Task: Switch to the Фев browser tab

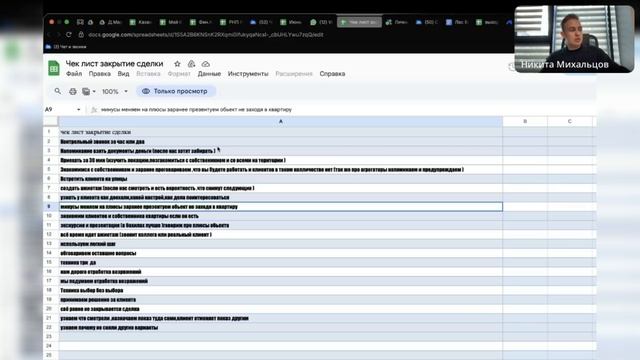Action: coord(201,22)
